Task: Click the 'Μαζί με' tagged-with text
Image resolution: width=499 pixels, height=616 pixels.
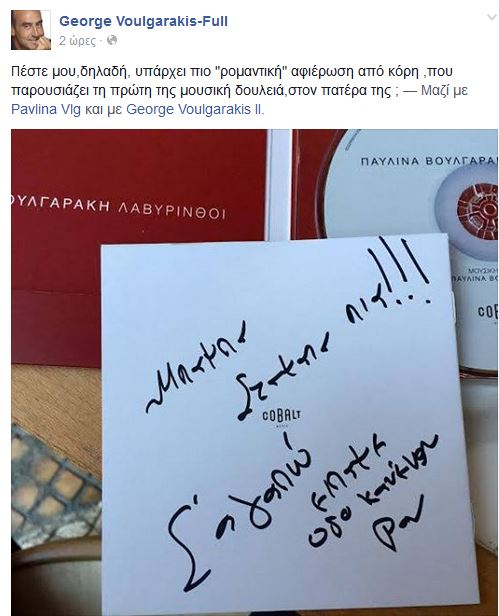Action: (444, 90)
